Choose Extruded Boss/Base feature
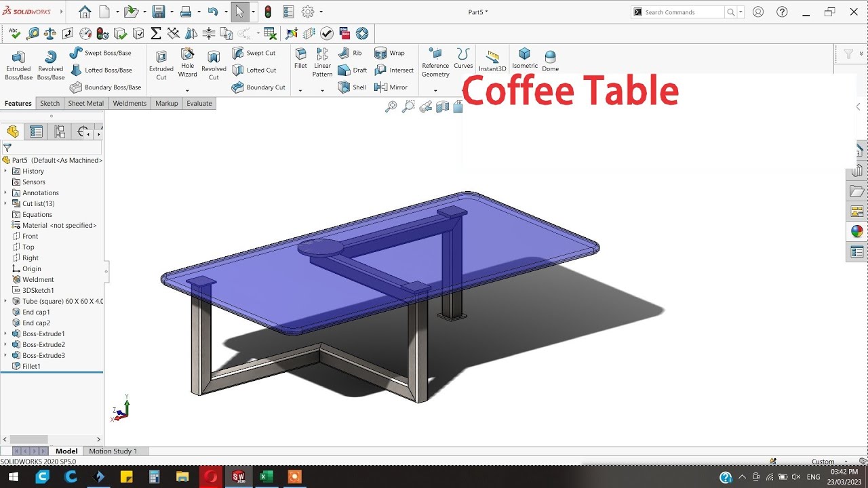Viewport: 868px width, 488px height. point(18,64)
